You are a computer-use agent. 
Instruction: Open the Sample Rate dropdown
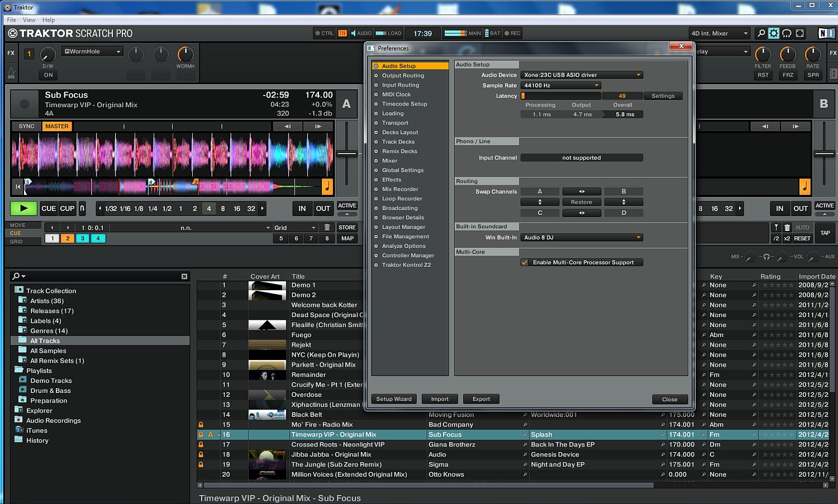[560, 85]
